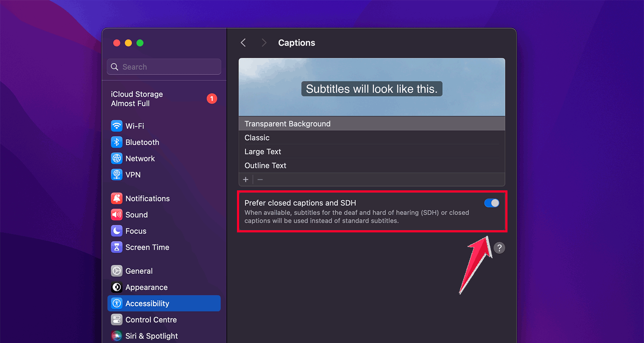The height and width of the screenshot is (343, 644).
Task: Click the forward navigation chevron
Action: [x=264, y=42]
